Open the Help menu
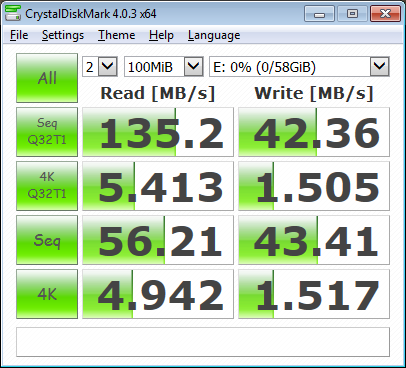406x368 pixels. click(161, 35)
